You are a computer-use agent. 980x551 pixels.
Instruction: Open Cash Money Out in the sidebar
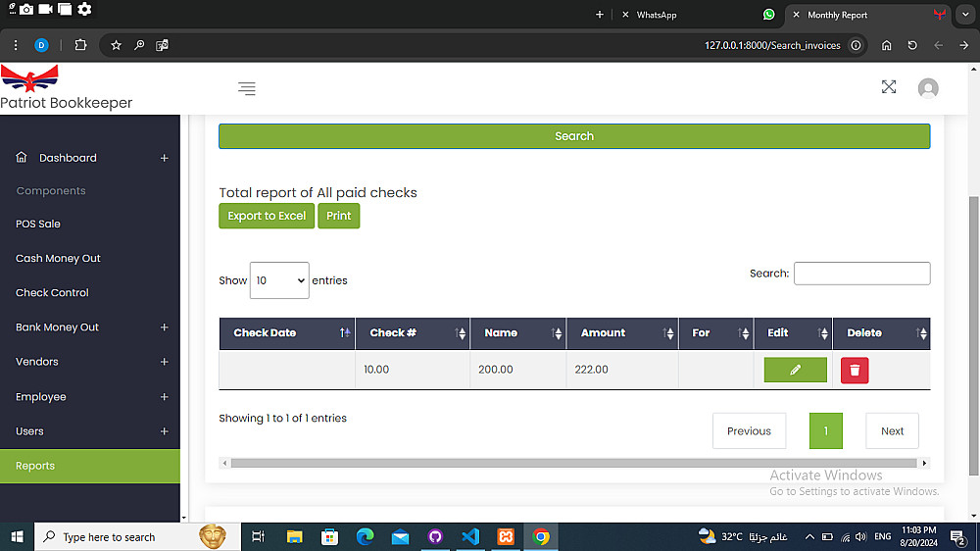tap(58, 258)
